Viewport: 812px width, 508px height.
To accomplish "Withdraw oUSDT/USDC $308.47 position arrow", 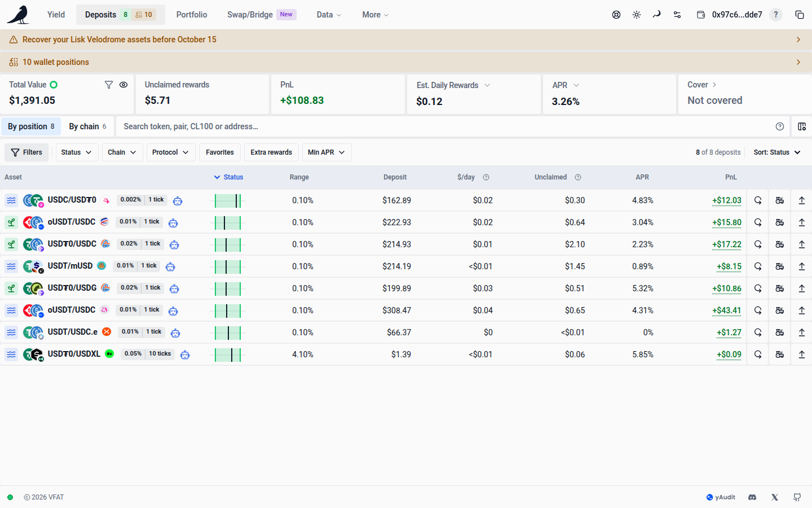I will [802, 310].
